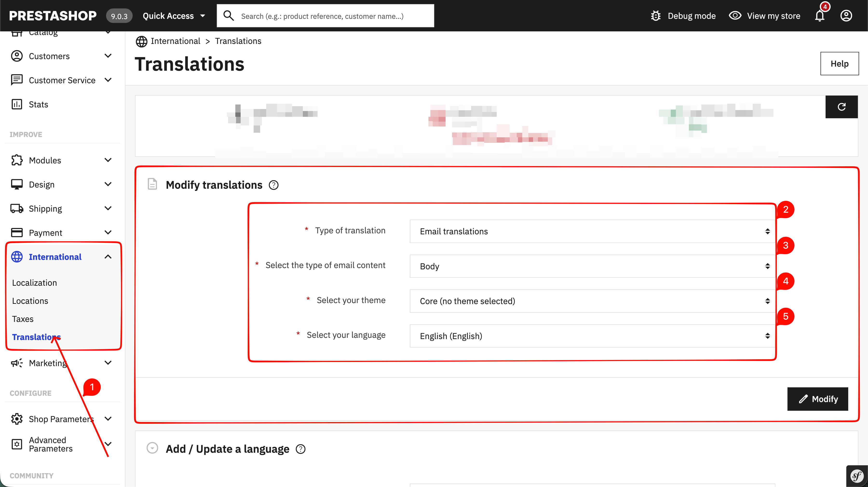Viewport: 868px width, 487px height.
Task: Click the Customers sidebar icon
Action: click(17, 56)
